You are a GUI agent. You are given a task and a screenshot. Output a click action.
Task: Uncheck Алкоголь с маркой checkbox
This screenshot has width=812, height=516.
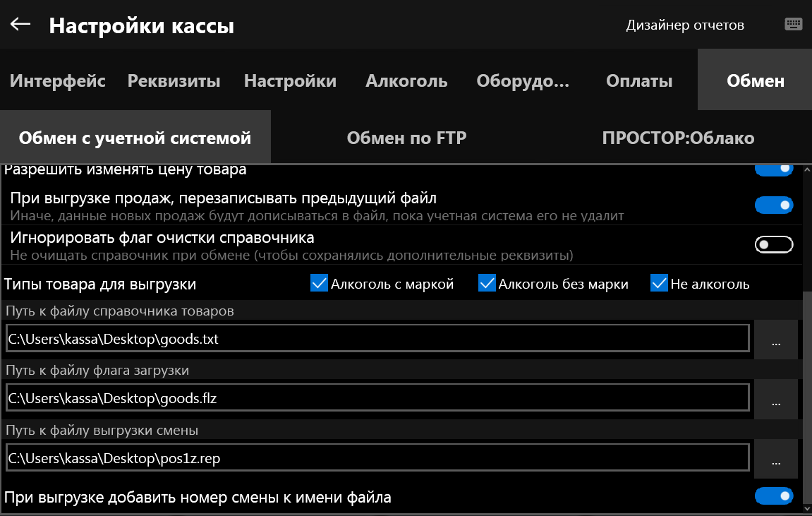tap(319, 284)
